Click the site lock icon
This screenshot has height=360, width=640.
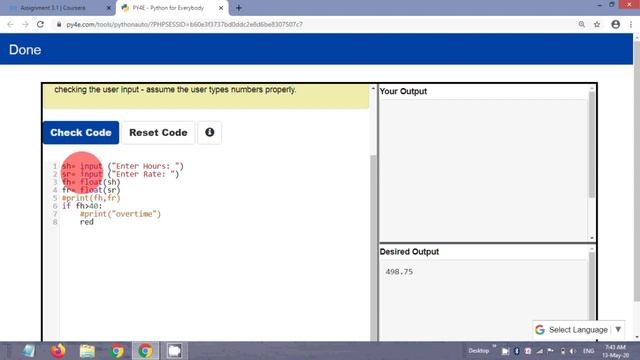click(x=59, y=24)
